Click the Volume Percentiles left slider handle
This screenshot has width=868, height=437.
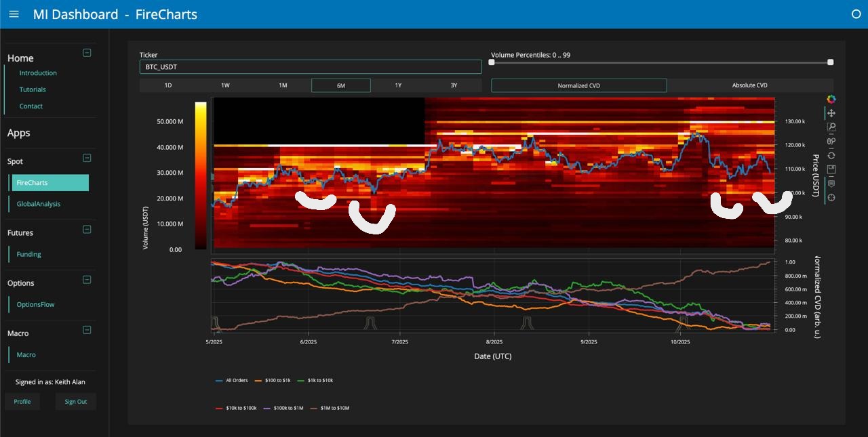492,62
